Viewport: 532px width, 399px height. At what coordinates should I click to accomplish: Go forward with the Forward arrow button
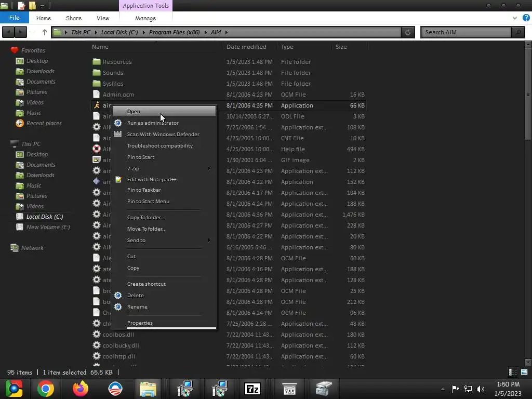coord(21,32)
